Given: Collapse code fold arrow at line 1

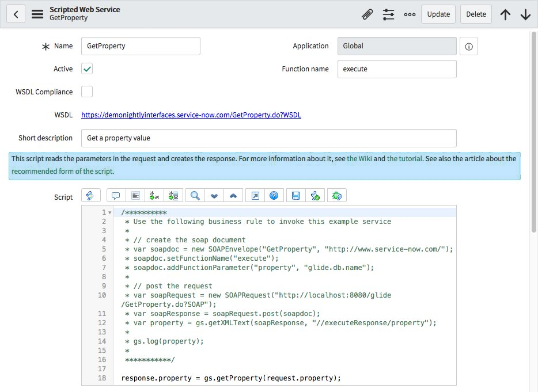Looking at the screenshot, I should coord(110,212).
